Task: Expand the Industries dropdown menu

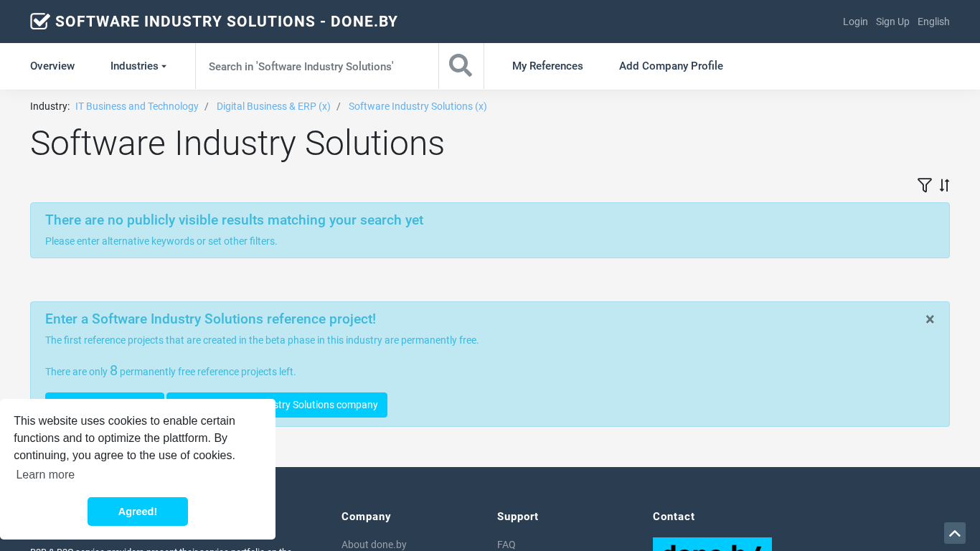Action: pyautogui.click(x=138, y=66)
